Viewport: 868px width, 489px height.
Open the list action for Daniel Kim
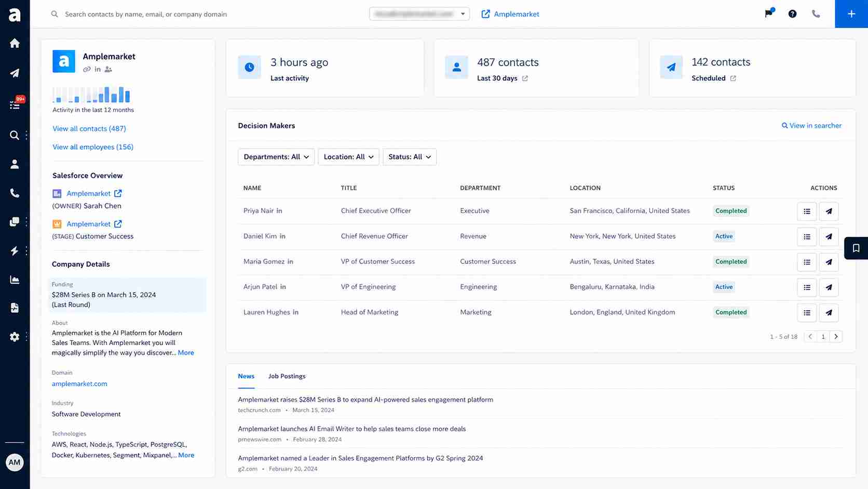point(807,236)
